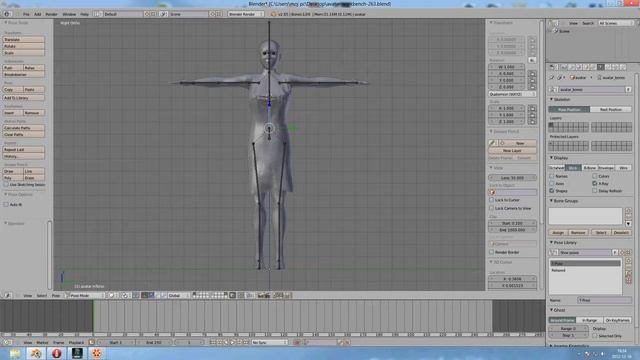Image resolution: width=640 pixels, height=360 pixels.
Task: Collapse the Ghost panel
Action: tap(551, 311)
